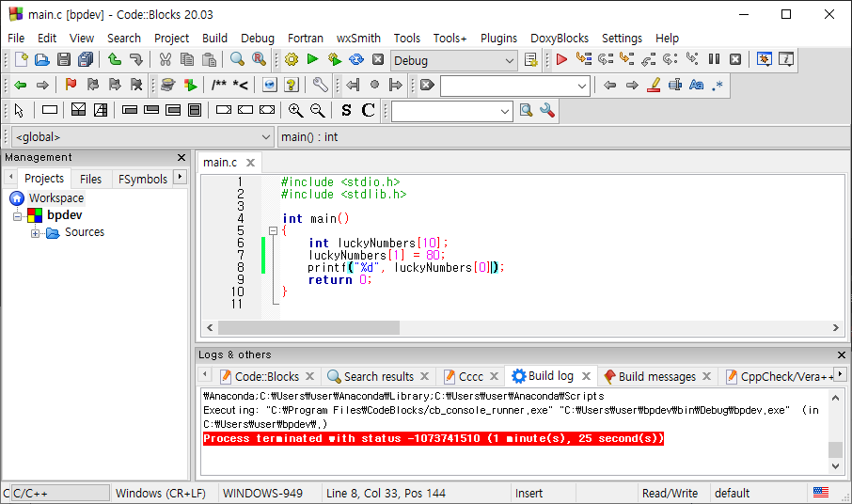Click the keyboard language flag in status bar
The width and height of the screenshot is (852, 504).
[820, 493]
